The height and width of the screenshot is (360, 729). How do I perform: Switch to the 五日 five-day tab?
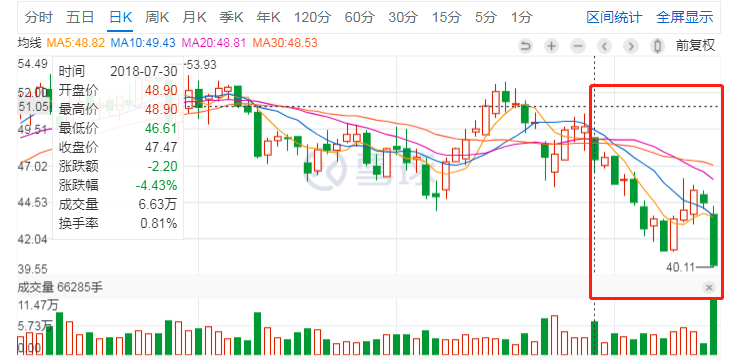80,18
